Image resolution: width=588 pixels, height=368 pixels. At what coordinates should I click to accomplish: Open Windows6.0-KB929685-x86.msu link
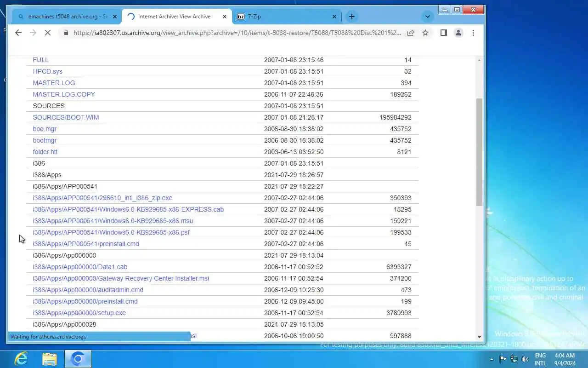click(x=113, y=221)
